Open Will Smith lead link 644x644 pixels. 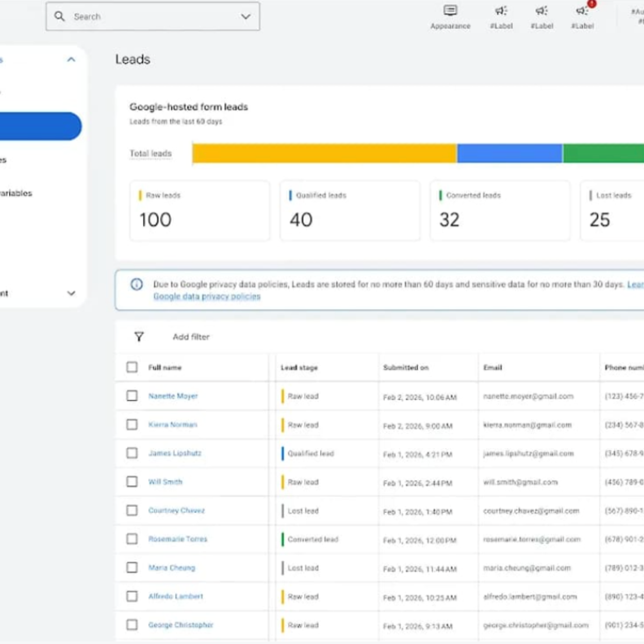[x=165, y=482]
